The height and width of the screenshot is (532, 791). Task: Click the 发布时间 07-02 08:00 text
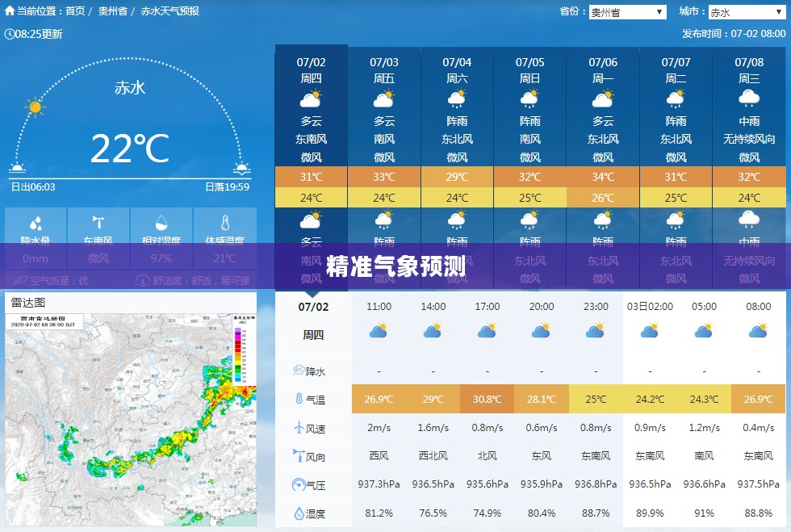click(x=734, y=33)
